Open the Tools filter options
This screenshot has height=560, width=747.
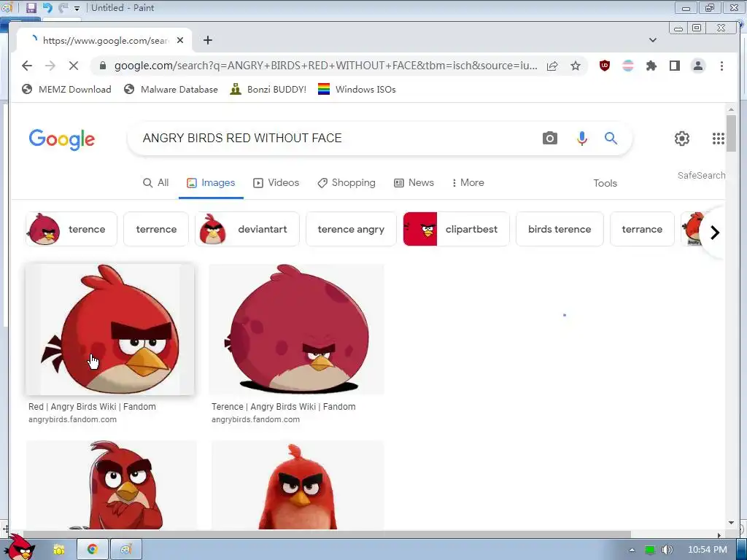pos(605,183)
